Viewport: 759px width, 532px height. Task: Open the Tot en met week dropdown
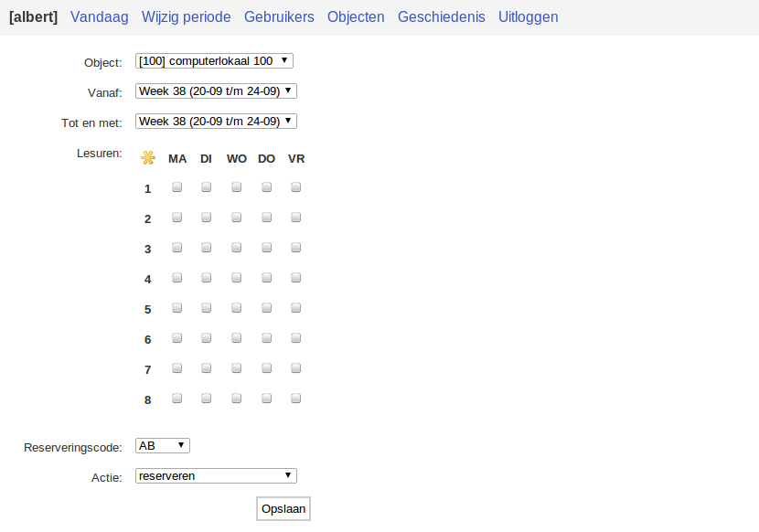pos(216,122)
